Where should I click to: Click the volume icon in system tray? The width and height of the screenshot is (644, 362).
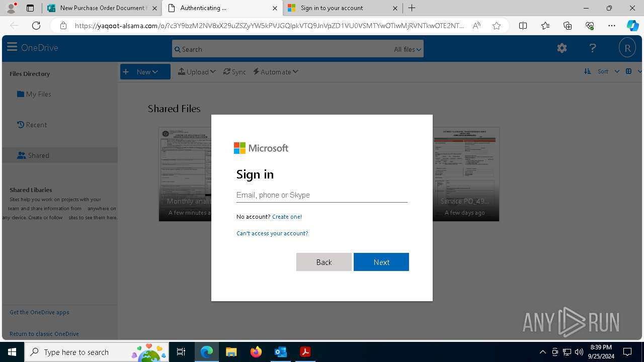pyautogui.click(x=579, y=352)
